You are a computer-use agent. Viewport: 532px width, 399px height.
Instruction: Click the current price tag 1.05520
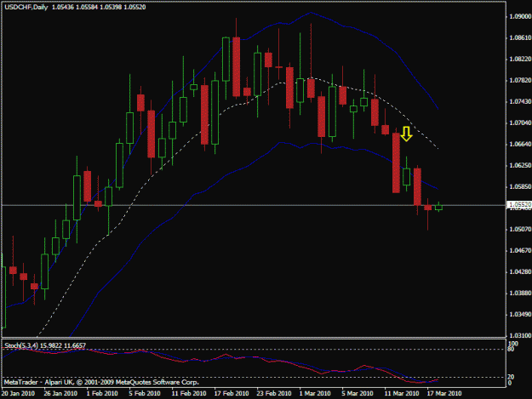[519, 204]
